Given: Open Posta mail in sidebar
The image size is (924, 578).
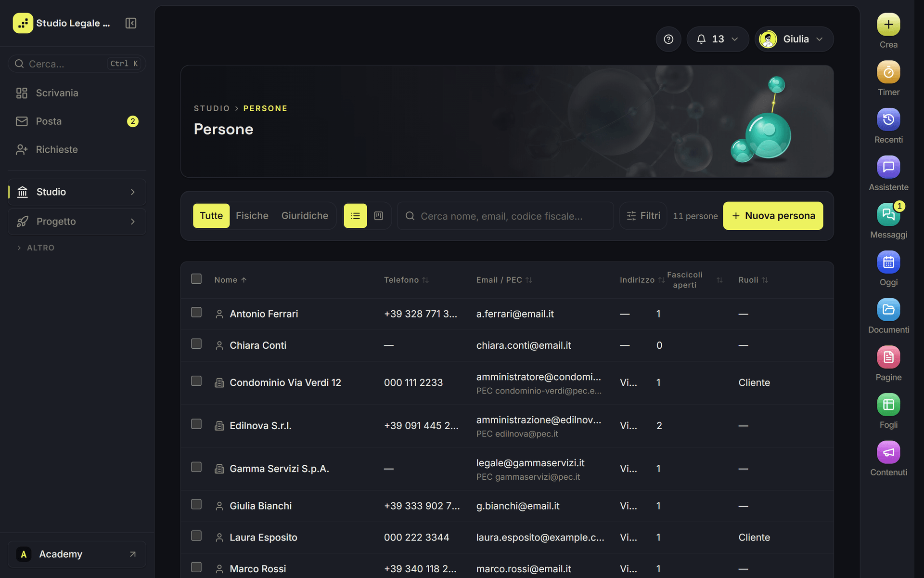Looking at the screenshot, I should [77, 121].
